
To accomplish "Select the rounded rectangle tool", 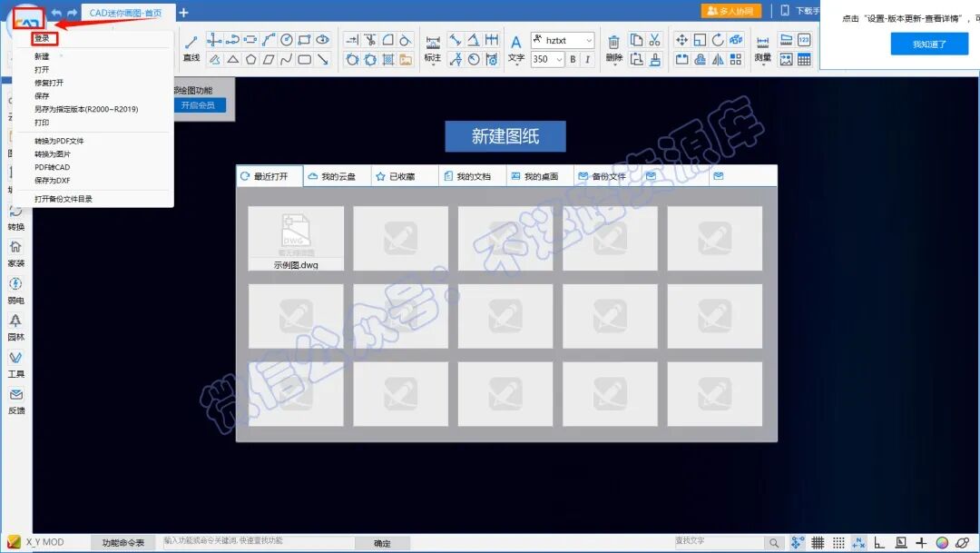I will [x=304, y=59].
